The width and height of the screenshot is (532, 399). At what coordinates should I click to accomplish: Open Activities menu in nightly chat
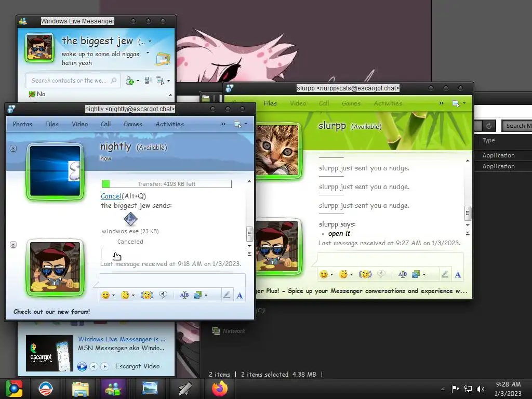point(170,124)
